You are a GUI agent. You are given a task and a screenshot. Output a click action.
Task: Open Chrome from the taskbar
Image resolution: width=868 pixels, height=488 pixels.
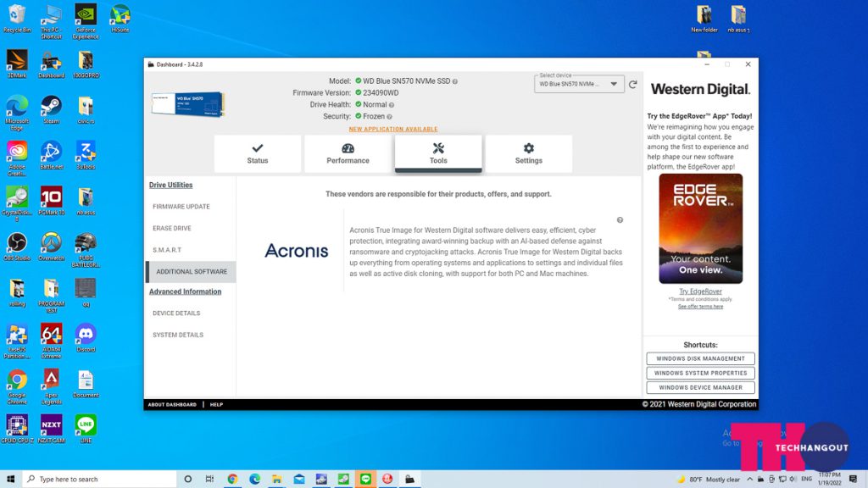[232, 480]
